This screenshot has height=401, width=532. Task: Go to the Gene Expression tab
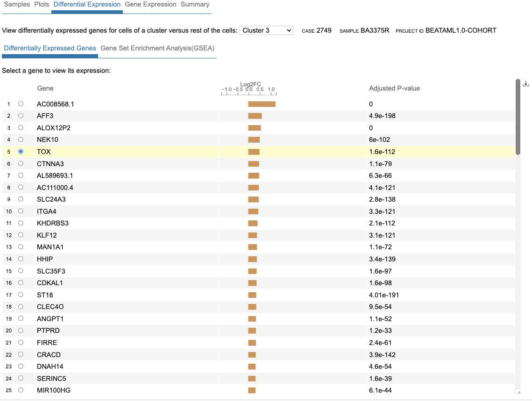pyautogui.click(x=150, y=5)
